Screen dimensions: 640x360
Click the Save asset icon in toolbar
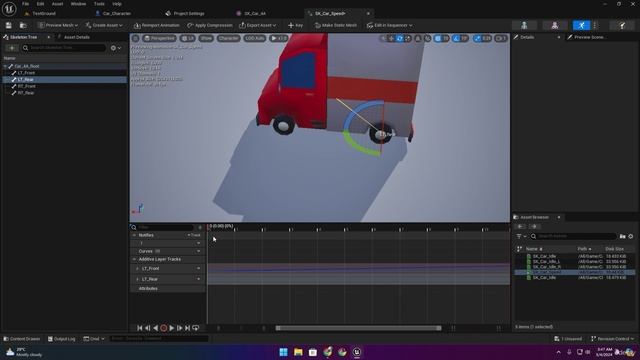pyautogui.click(x=9, y=25)
